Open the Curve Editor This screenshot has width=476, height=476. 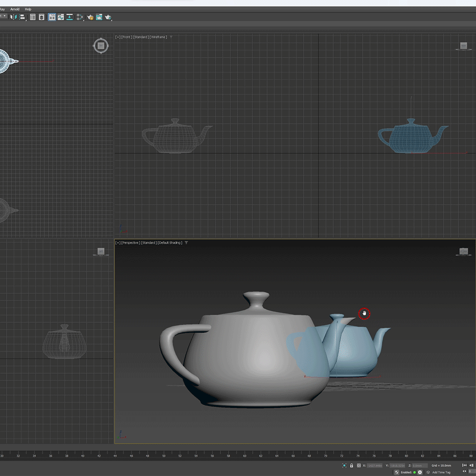coord(60,17)
